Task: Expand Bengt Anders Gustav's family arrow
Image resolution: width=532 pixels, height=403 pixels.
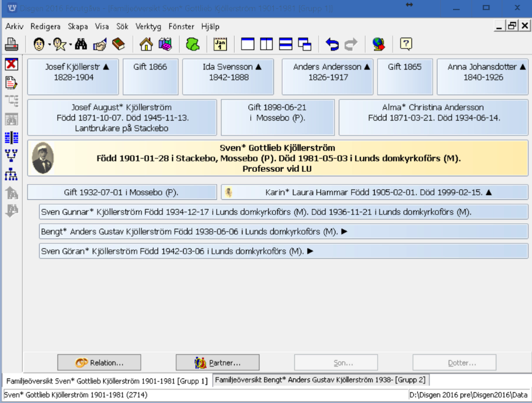Action: click(x=344, y=232)
